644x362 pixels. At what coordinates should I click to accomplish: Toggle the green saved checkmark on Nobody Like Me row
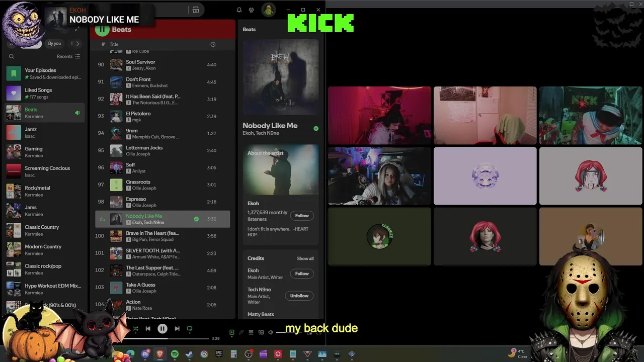click(x=196, y=219)
